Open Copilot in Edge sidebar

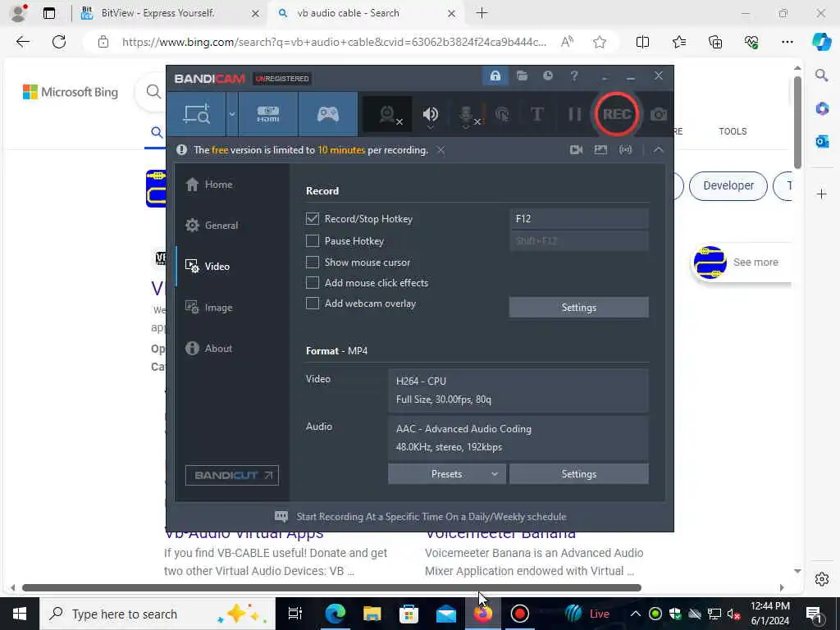tap(821, 42)
